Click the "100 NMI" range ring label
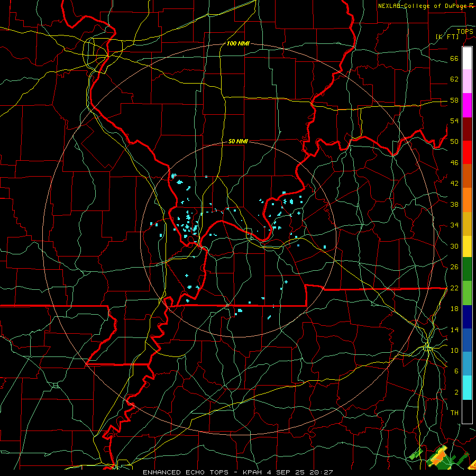This screenshot has width=476, height=476. coord(238,43)
